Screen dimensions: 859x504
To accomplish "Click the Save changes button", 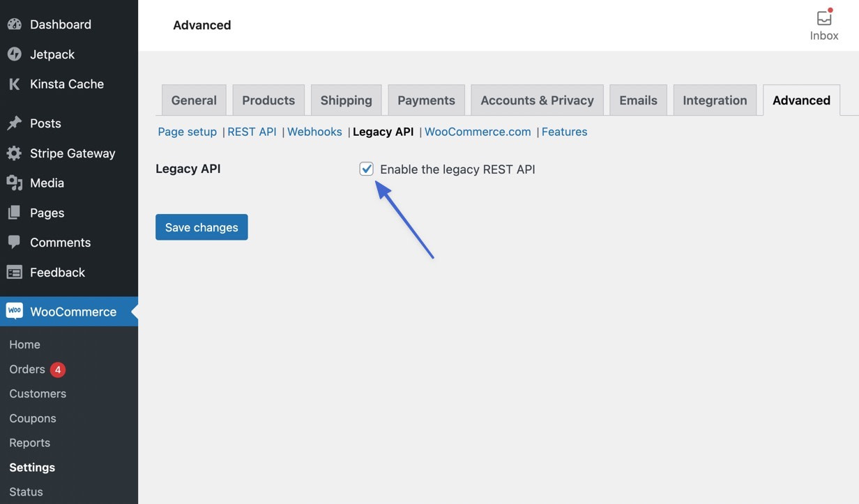I will (202, 227).
